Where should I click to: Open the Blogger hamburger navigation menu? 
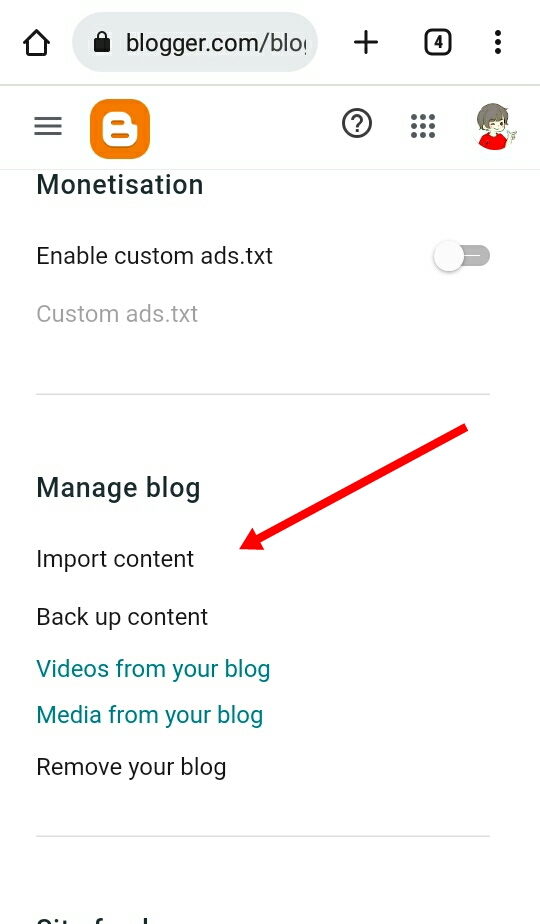[x=48, y=126]
